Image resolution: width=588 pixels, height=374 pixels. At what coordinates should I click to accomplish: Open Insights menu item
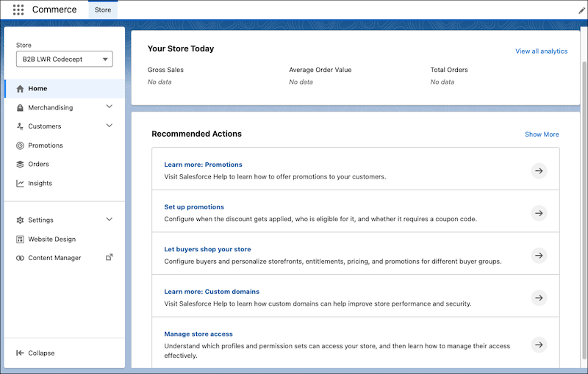point(65,183)
